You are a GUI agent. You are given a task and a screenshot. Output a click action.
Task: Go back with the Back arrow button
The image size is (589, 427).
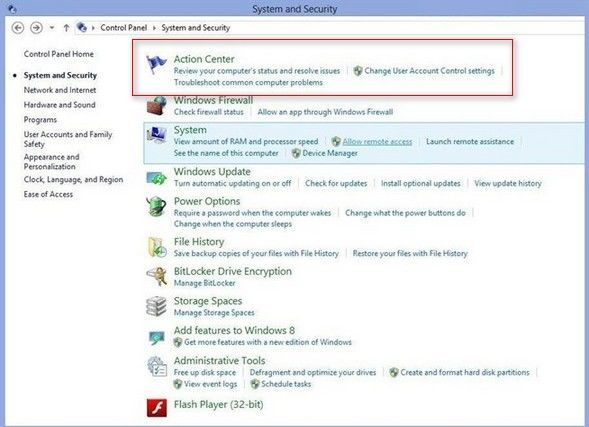click(x=18, y=28)
